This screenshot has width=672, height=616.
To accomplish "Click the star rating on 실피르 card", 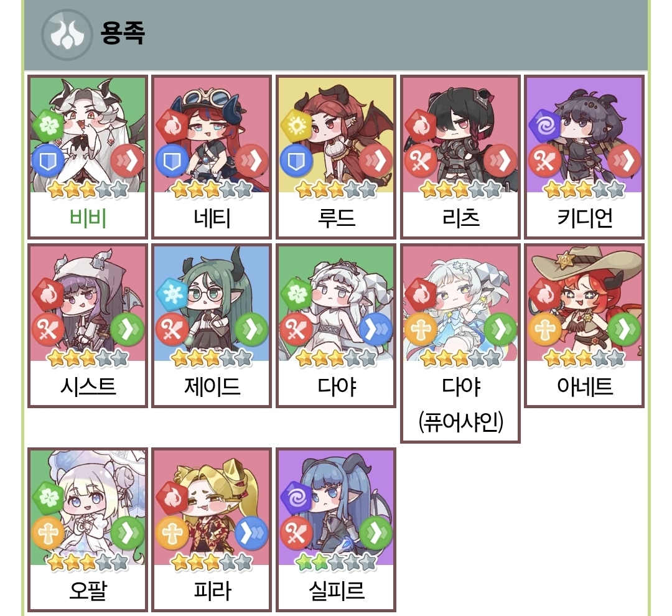I will (x=336, y=562).
